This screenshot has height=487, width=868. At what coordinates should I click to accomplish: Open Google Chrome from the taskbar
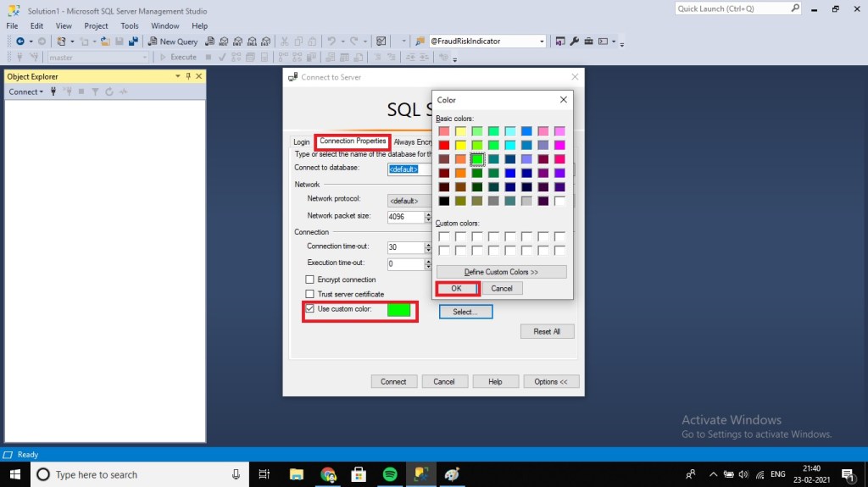(328, 474)
